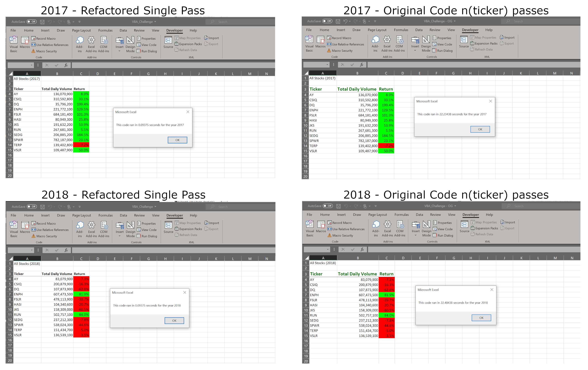Viewport: 588px width, 370px height.
Task: Click Record Macro in 2017 Original Code window
Action: coord(339,38)
